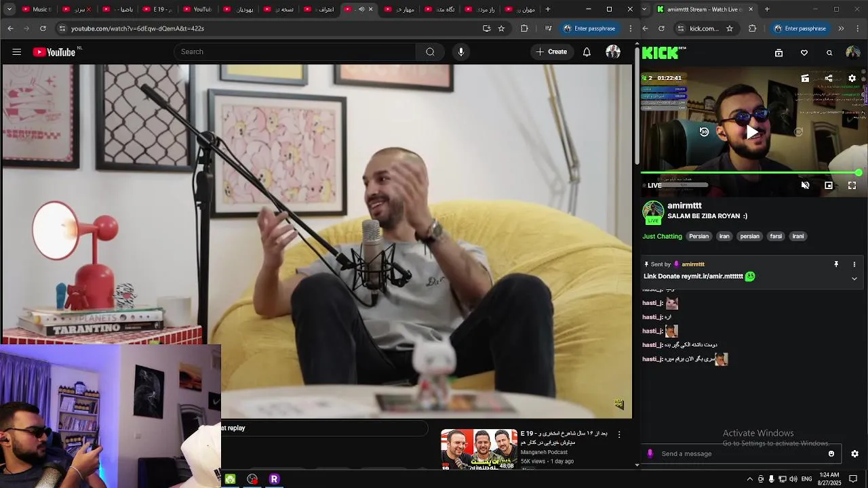Open Windows notification center icon

[x=853, y=479]
